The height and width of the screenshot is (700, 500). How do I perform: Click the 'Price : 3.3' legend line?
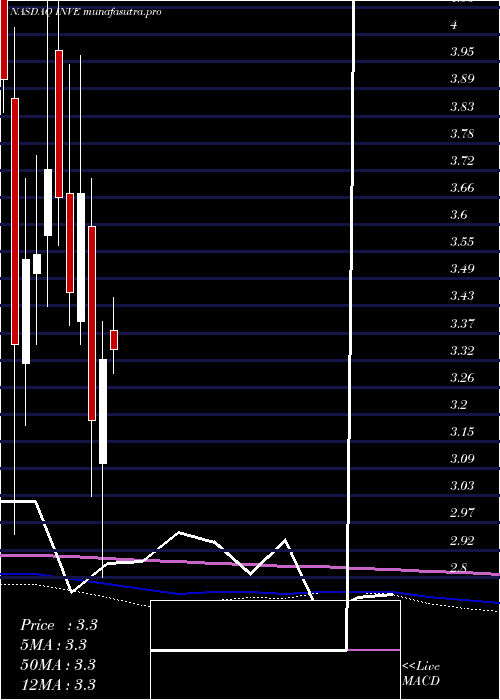coord(59,625)
